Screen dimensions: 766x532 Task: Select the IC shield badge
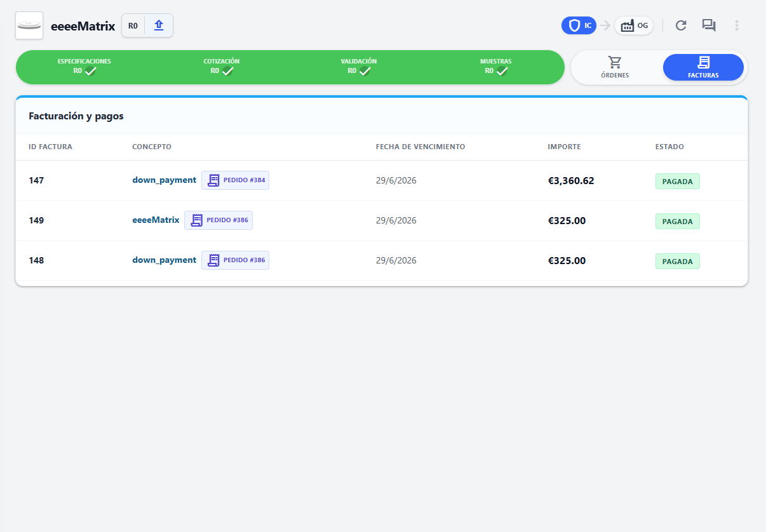coord(579,25)
